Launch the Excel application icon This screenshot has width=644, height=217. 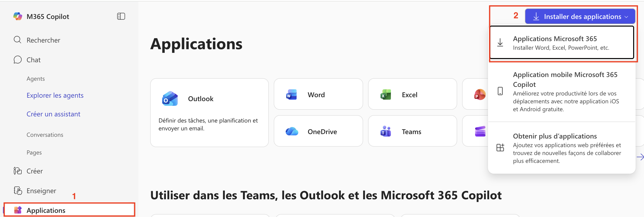(386, 95)
